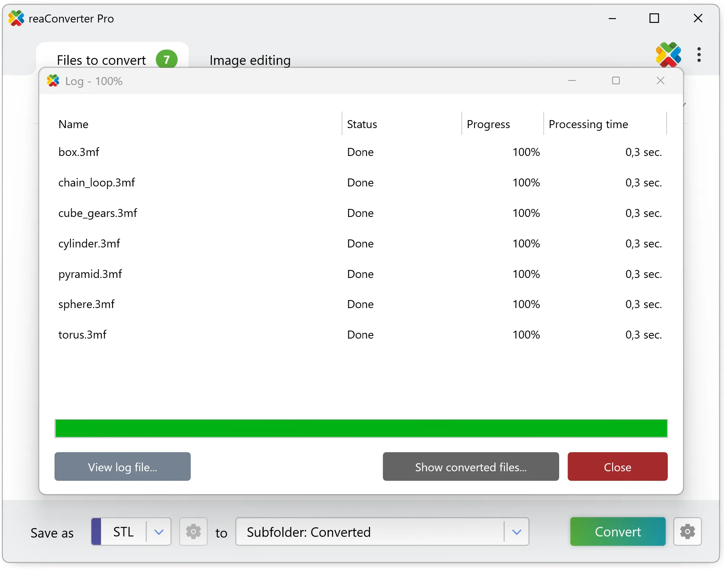Open output format settings gear
Screen dimensions: 728x570
(193, 531)
